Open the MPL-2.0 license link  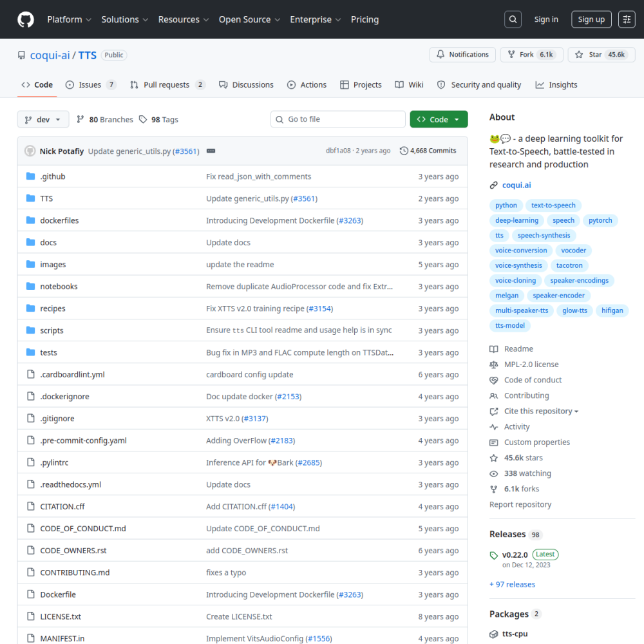(x=531, y=365)
